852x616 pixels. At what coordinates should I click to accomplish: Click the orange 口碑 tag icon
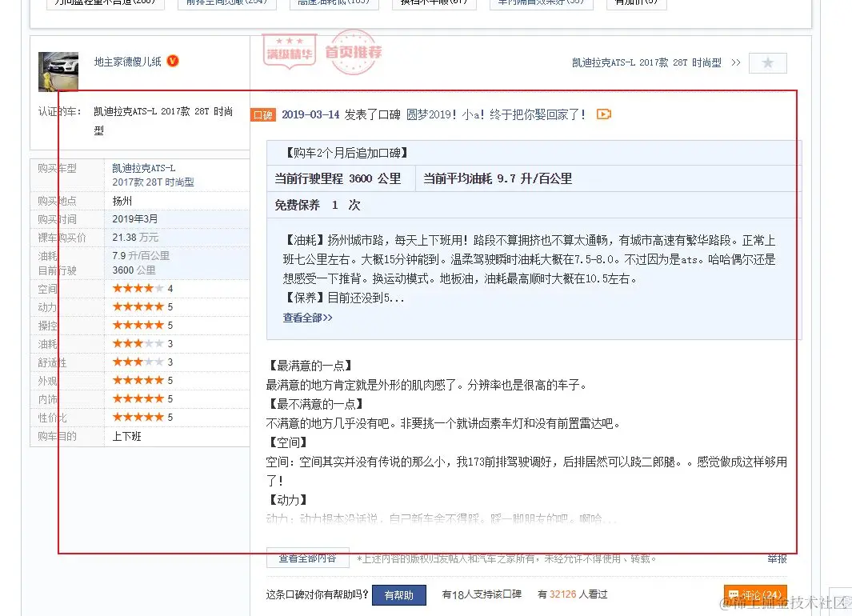pos(263,115)
